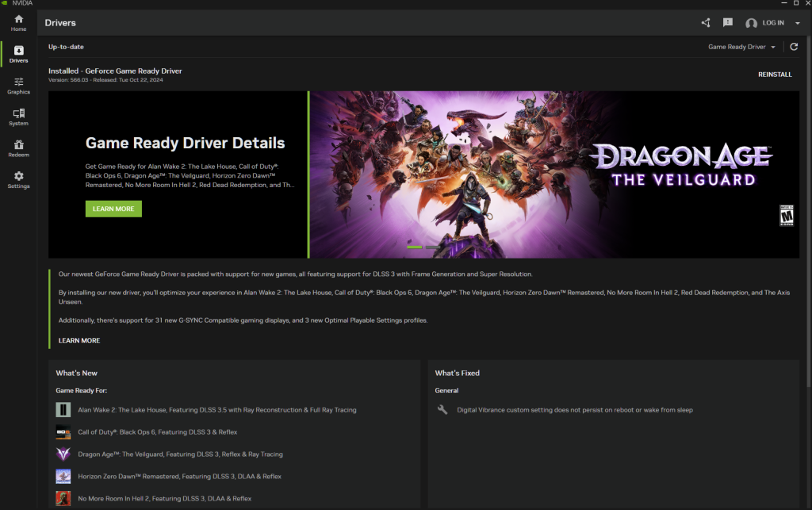Screen dimensions: 812x510
Task: Open the Game Ready Driver dropdown
Action: point(741,46)
